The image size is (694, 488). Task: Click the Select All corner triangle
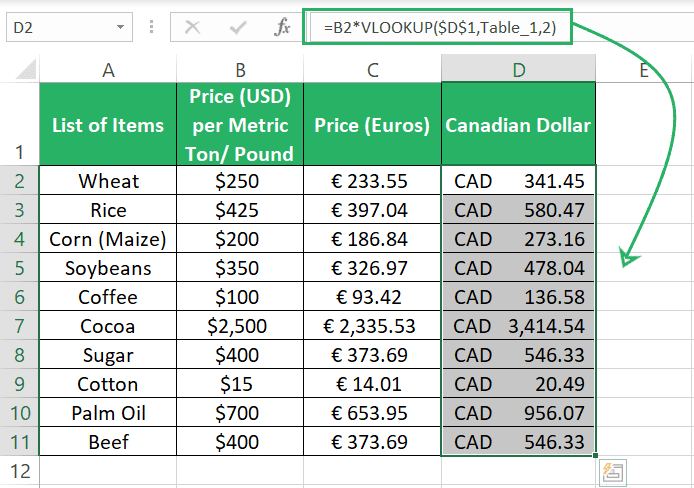pyautogui.click(x=26, y=69)
